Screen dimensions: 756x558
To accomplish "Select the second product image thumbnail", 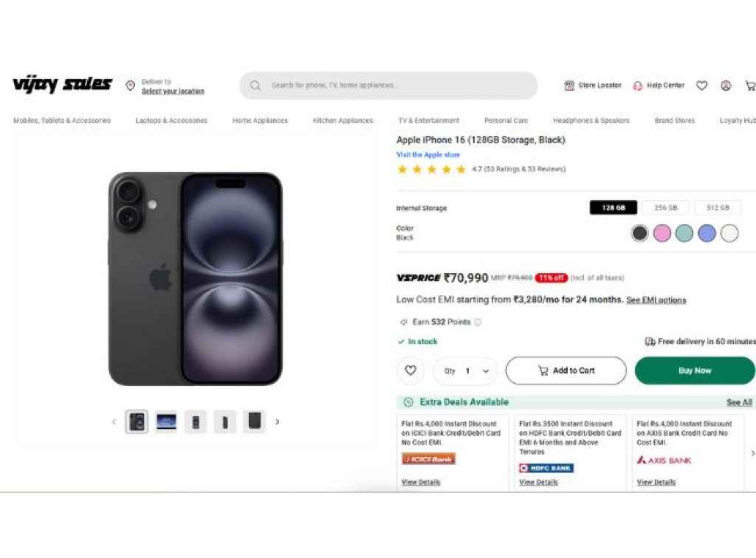I will [x=165, y=421].
